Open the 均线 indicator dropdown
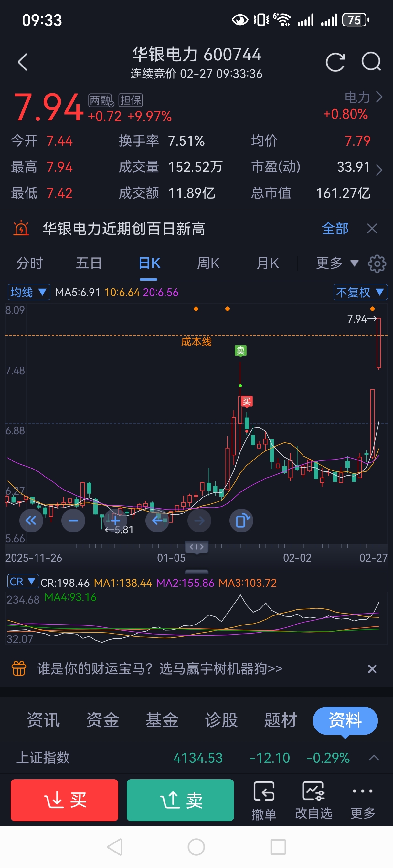The image size is (393, 868). [x=29, y=292]
